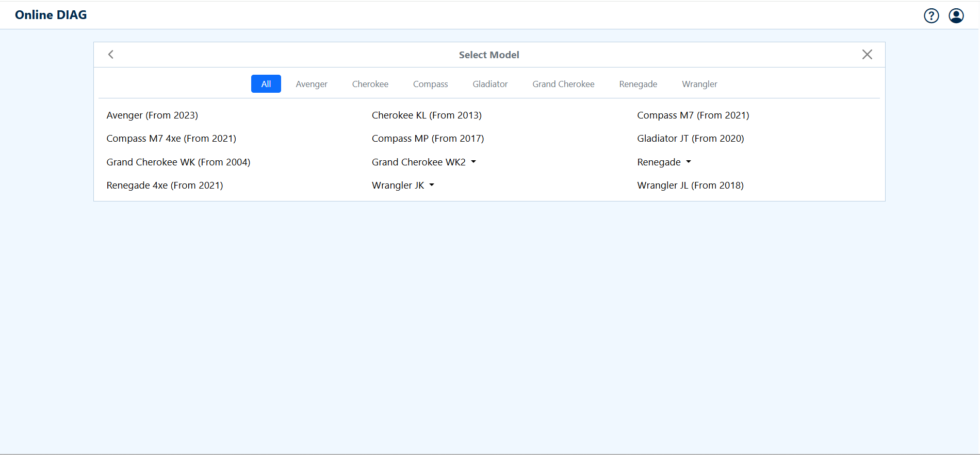Image resolution: width=980 pixels, height=455 pixels.
Task: Switch to the Cherokee tab
Action: (x=370, y=84)
